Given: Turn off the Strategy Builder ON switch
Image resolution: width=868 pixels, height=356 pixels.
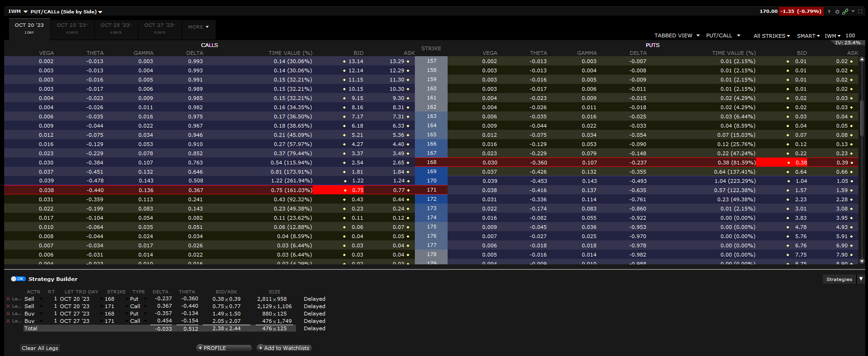Looking at the screenshot, I should (x=18, y=279).
